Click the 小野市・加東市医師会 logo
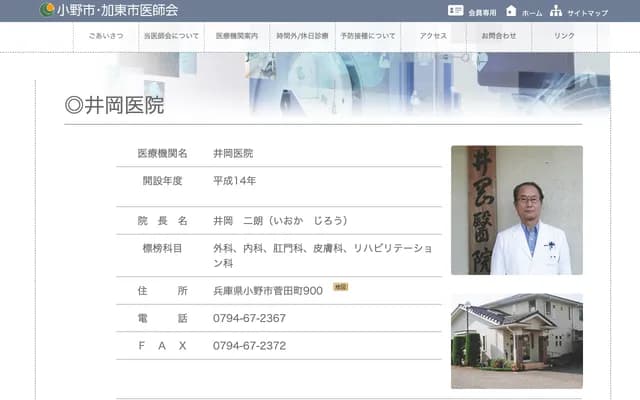 [47, 9]
